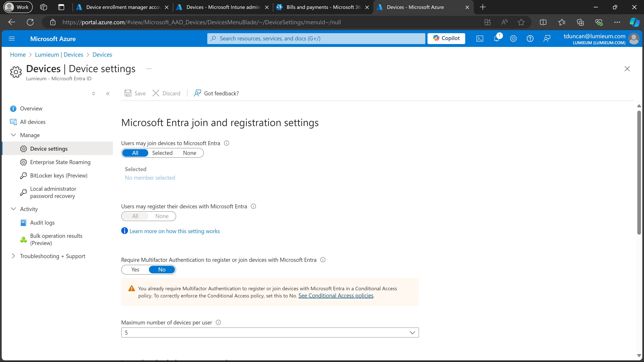Screen dimensions: 644x362
Task: Open a new browser tab
Action: coord(483,7)
